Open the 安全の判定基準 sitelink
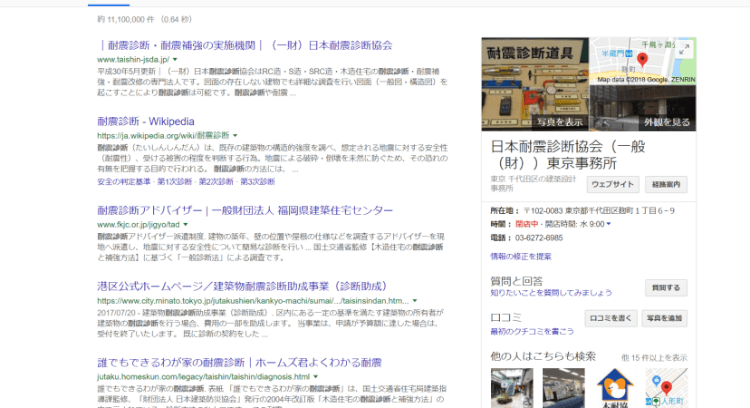 click(124, 181)
